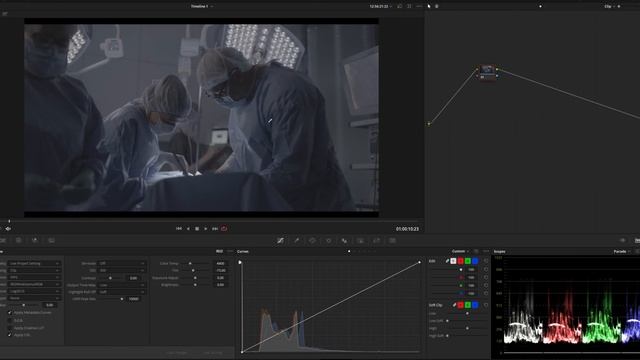Open the Output Tone Map dropdown

122,285
